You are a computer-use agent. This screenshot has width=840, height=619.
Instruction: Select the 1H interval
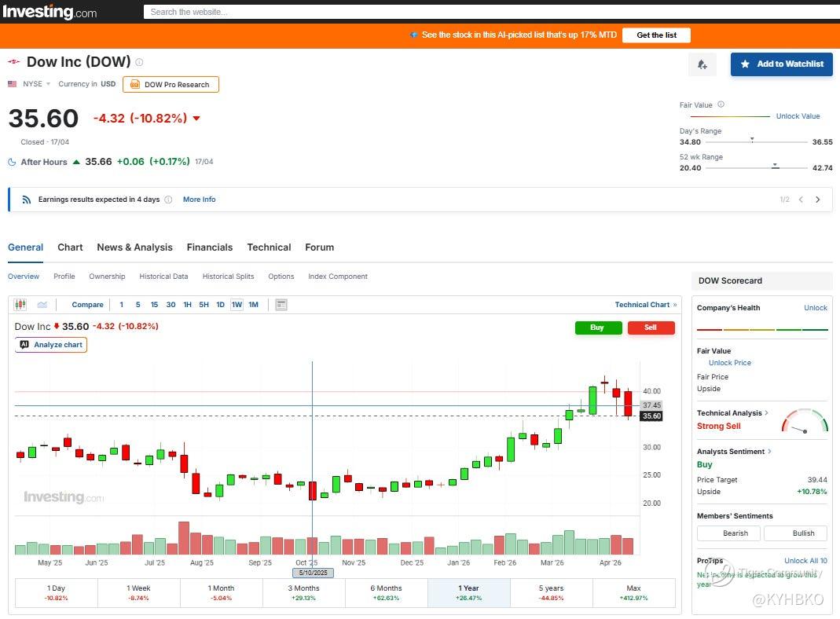click(188, 305)
